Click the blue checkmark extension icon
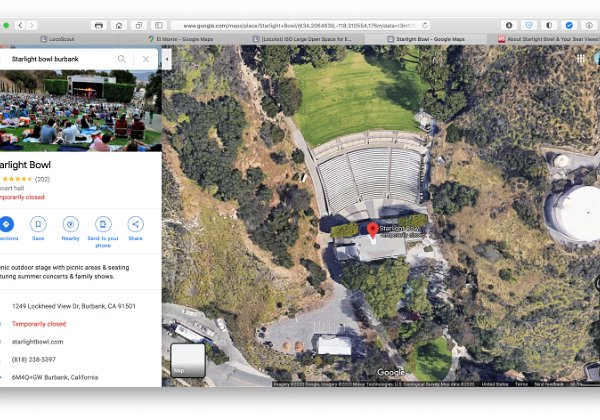Screen dimensions: 600x420 click(569, 26)
